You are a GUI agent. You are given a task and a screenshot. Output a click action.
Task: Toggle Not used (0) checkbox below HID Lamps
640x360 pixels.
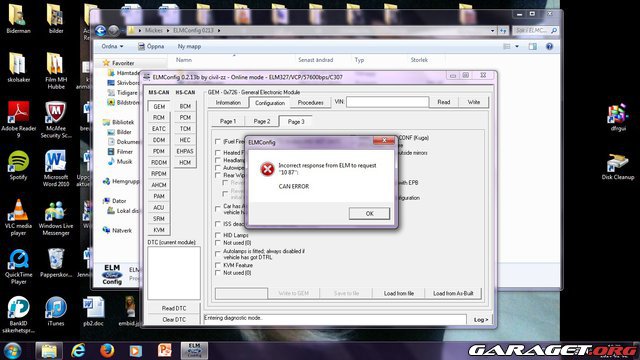click(x=218, y=243)
